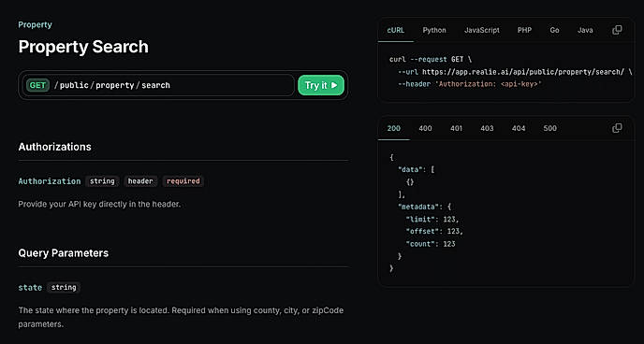This screenshot has height=344, width=644.
Task: Click the string tag beside Authorization
Action: pos(102,181)
